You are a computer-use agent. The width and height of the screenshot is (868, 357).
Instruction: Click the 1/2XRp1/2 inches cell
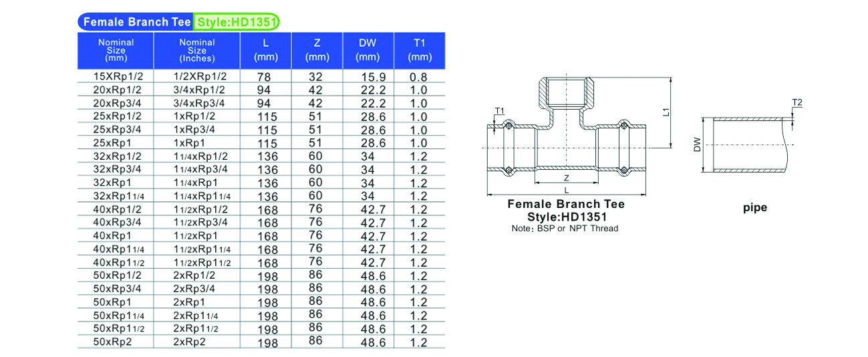pyautogui.click(x=200, y=77)
